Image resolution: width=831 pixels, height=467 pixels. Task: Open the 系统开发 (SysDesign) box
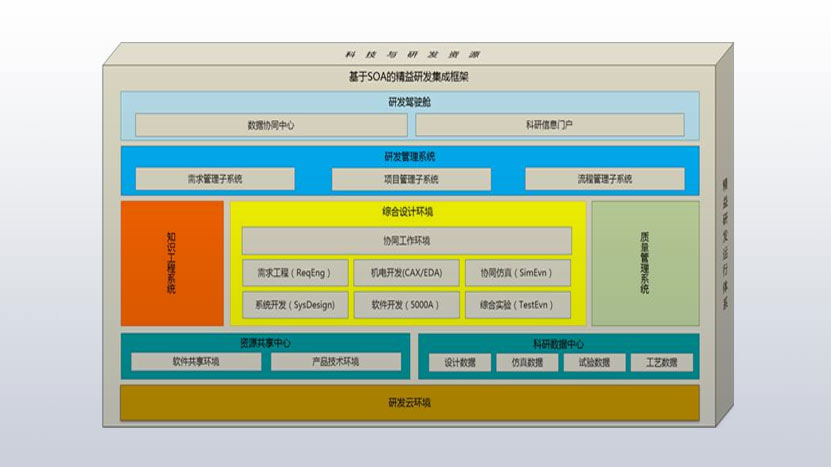pyautogui.click(x=295, y=305)
